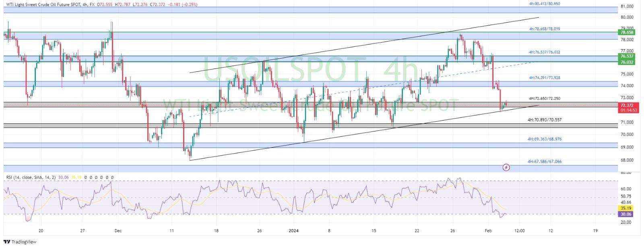Click the 68.000 price scale value

[627, 160]
